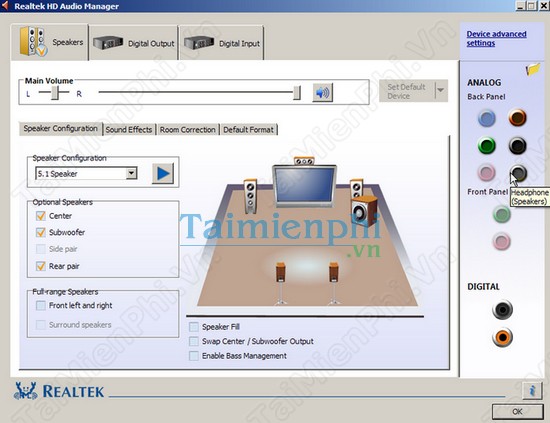This screenshot has width=550, height=423.
Task: Uncheck the Rear pair checkbox
Action: (41, 266)
